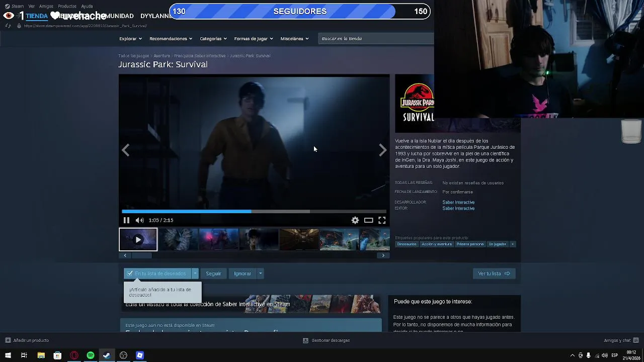Open Opera browser from taskbar

pyautogui.click(x=74, y=355)
